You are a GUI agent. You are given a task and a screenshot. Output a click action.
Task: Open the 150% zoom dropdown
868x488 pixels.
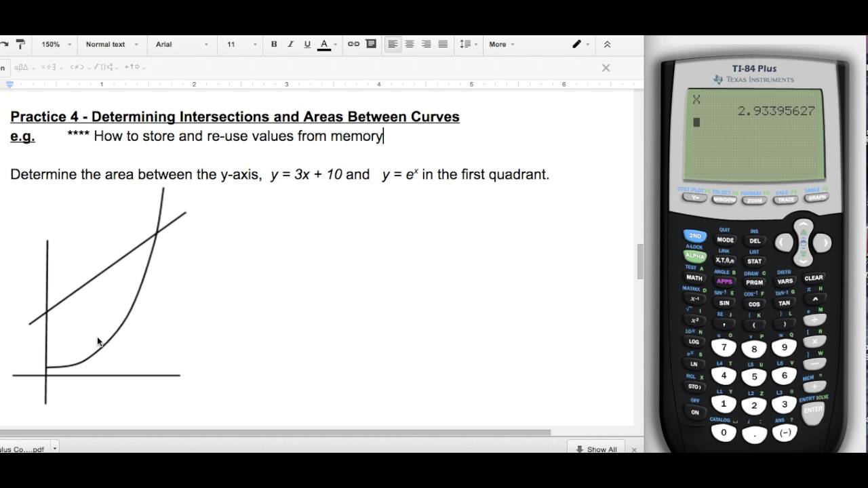coord(55,44)
